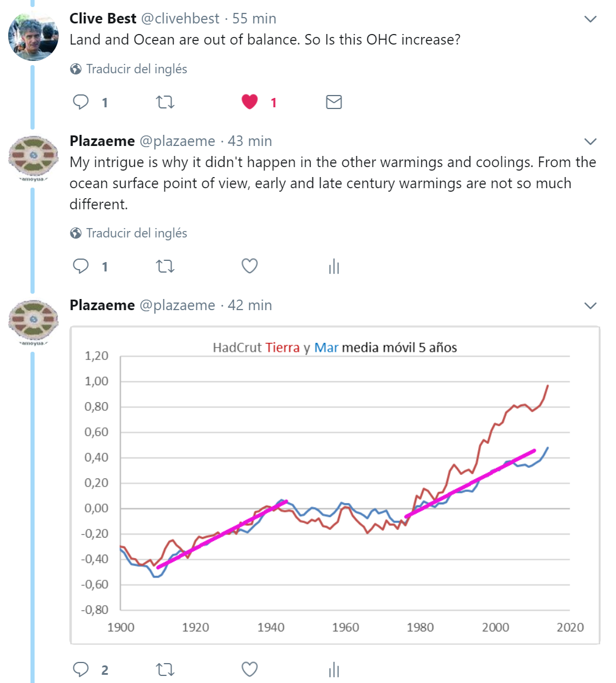View analytics for Plazaeme's chart tweet
Screen dimensions: 616x683
(333, 670)
